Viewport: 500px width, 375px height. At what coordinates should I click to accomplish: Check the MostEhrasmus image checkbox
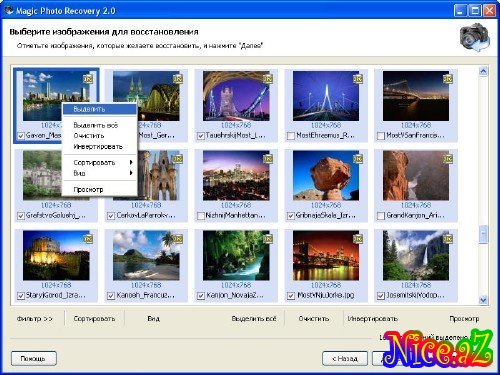[291, 136]
